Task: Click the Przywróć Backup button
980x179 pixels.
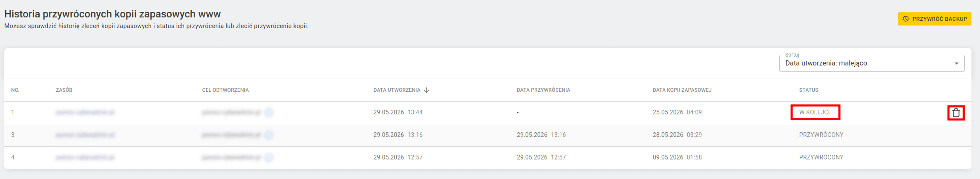Action: [935, 19]
